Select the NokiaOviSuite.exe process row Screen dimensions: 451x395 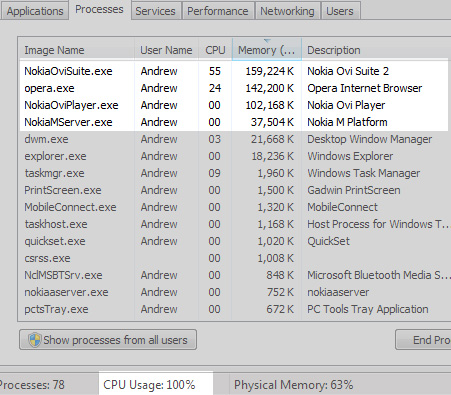pyautogui.click(x=234, y=71)
